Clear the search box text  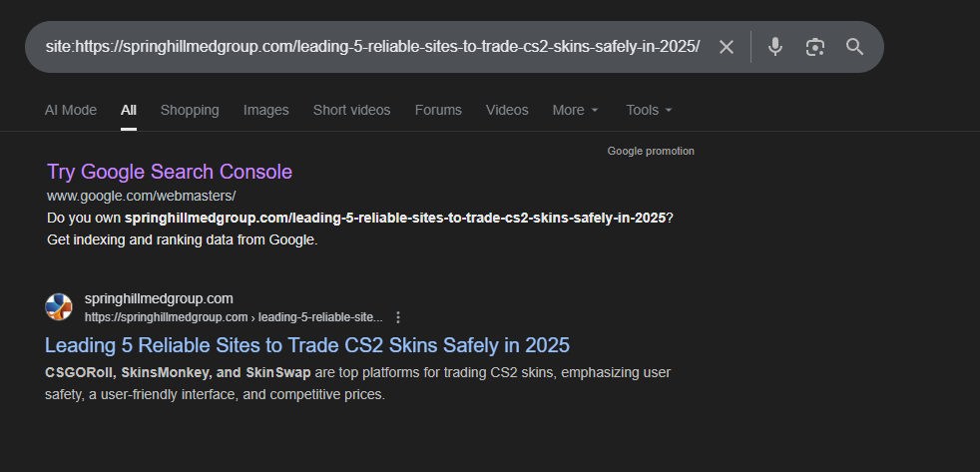point(727,47)
